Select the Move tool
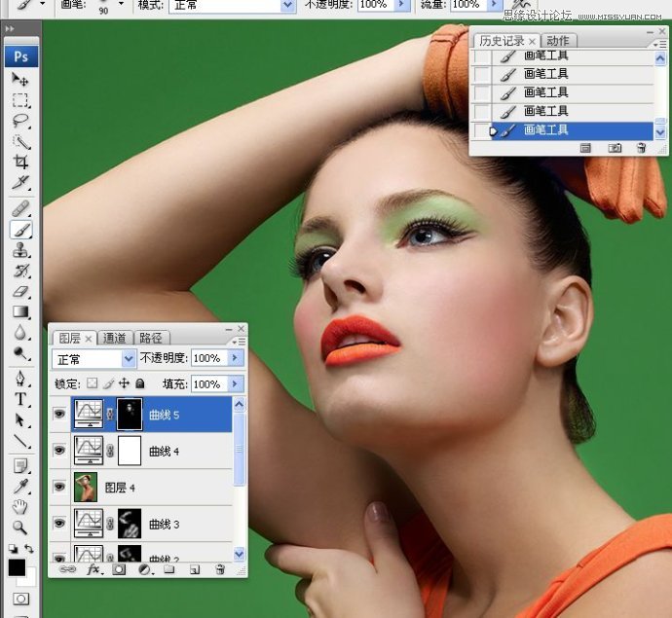672x618 pixels. pos(19,79)
